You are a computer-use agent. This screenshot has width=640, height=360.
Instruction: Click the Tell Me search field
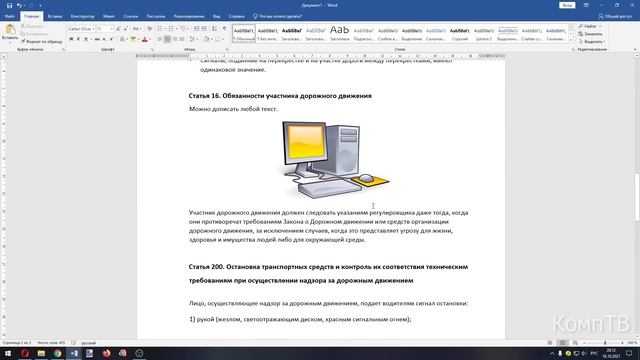click(278, 16)
